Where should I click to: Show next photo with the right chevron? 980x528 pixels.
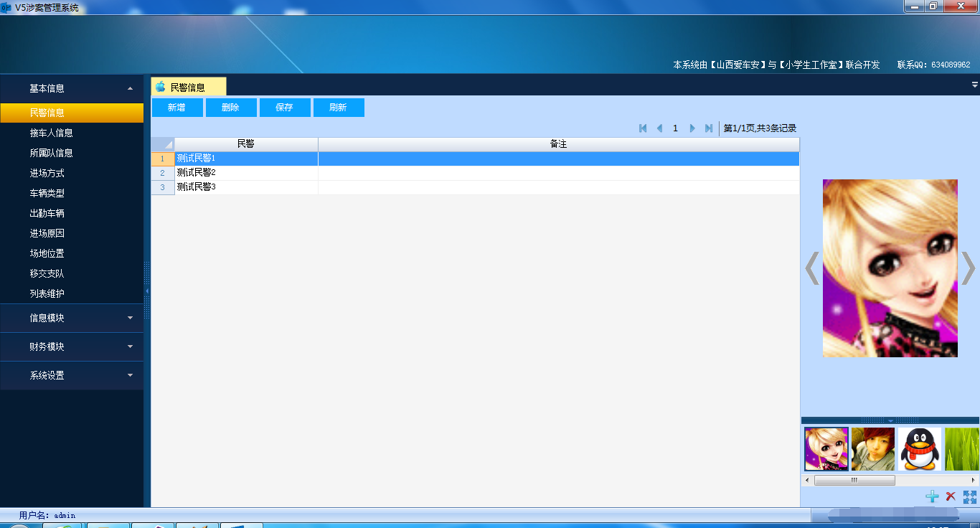[969, 268]
